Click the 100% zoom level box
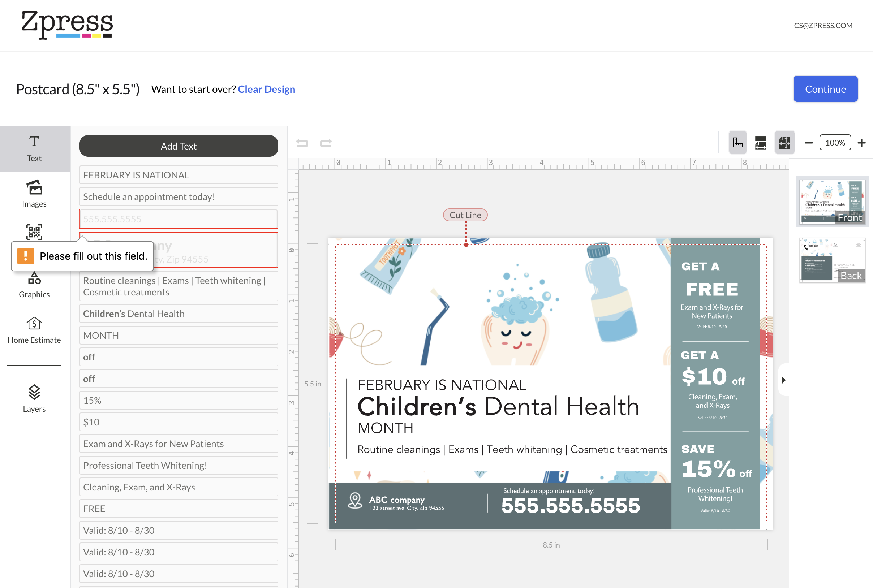 (x=835, y=143)
